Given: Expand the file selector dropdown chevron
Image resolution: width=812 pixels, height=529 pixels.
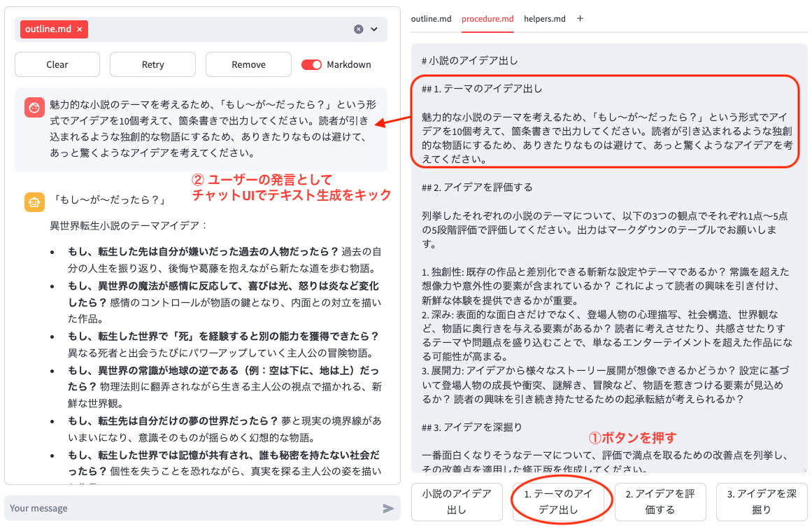Looking at the screenshot, I should click(374, 29).
